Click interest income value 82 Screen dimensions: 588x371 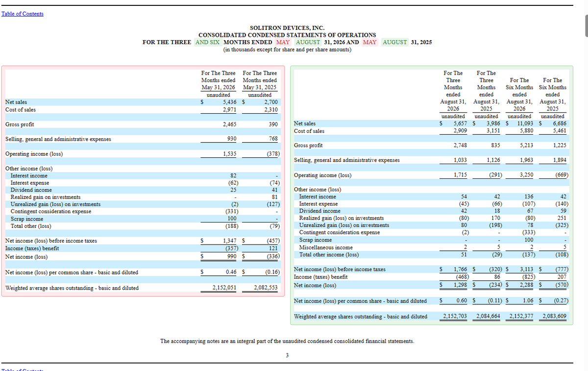pos(234,175)
